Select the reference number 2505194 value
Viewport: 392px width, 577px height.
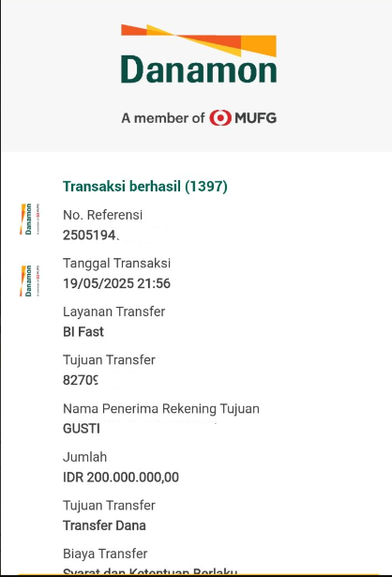tap(90, 235)
